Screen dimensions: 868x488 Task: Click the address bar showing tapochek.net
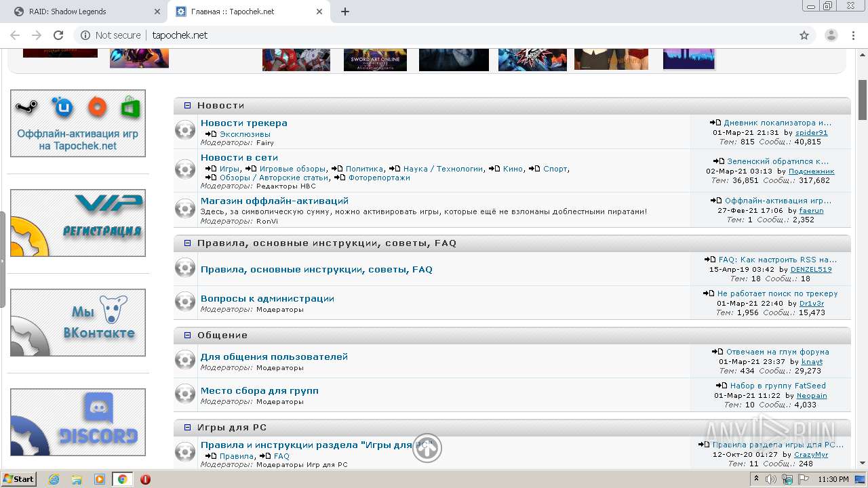point(444,35)
